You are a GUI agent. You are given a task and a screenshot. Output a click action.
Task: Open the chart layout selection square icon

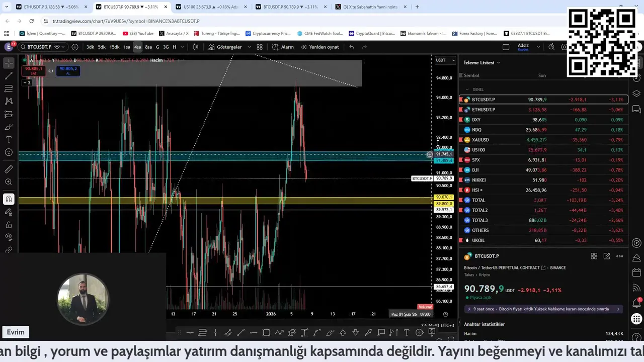click(x=506, y=47)
